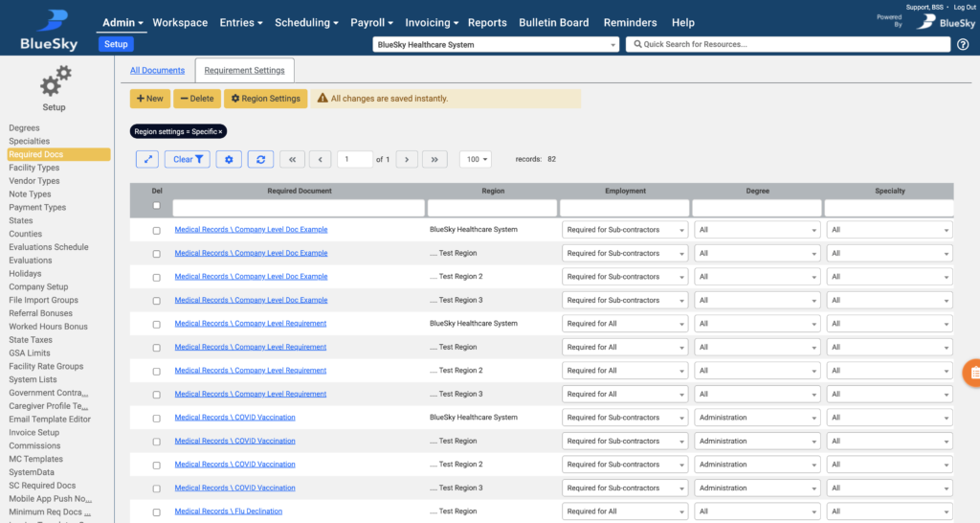Switch to the All Documents tab
This screenshot has height=523, width=980.
click(157, 70)
